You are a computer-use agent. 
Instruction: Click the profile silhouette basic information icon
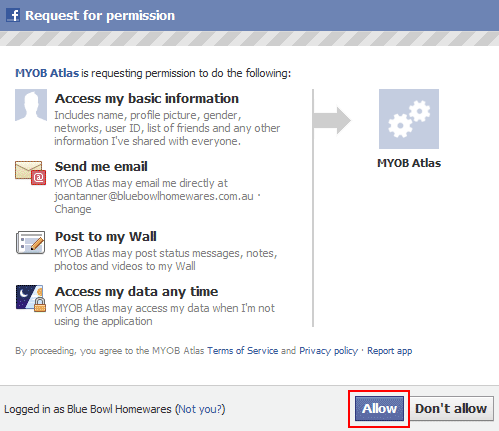(31, 105)
